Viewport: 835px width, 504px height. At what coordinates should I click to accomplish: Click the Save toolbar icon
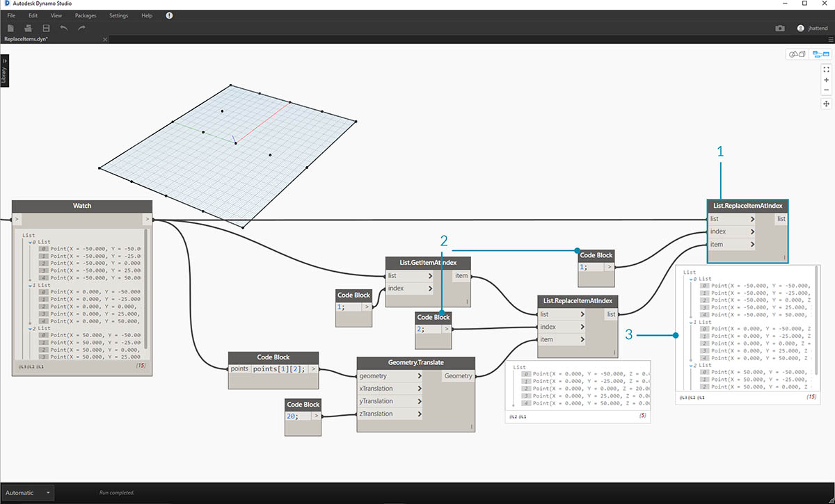tap(46, 28)
